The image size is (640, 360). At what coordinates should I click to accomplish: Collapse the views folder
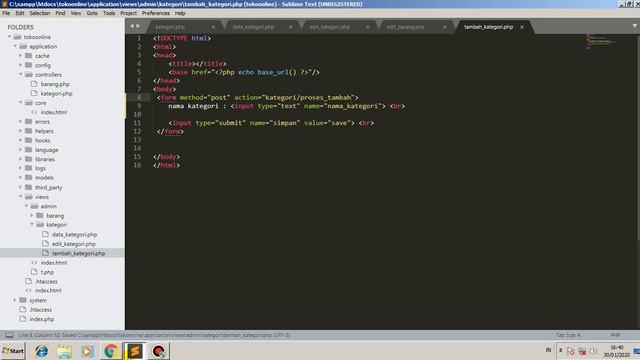[x=21, y=196]
